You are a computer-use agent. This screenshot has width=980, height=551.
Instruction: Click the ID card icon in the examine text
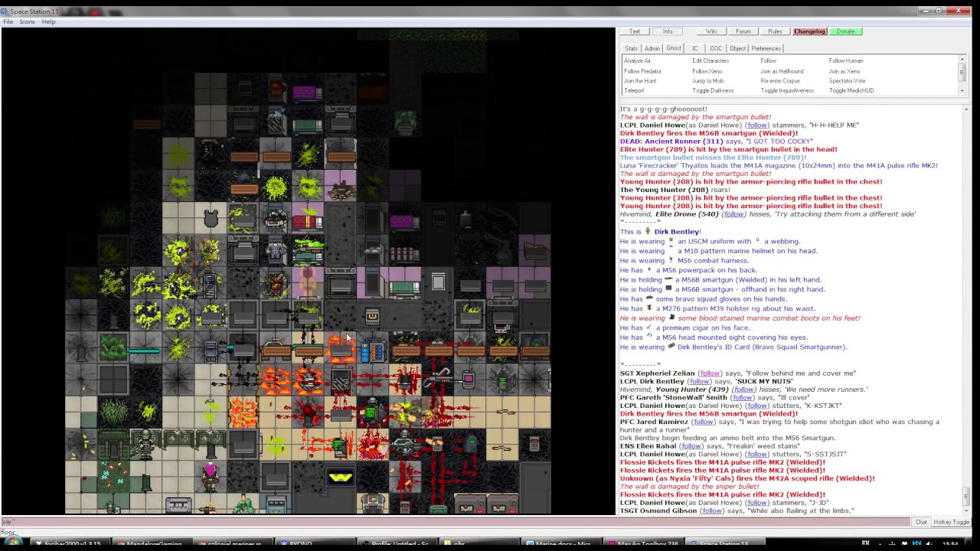(x=671, y=347)
